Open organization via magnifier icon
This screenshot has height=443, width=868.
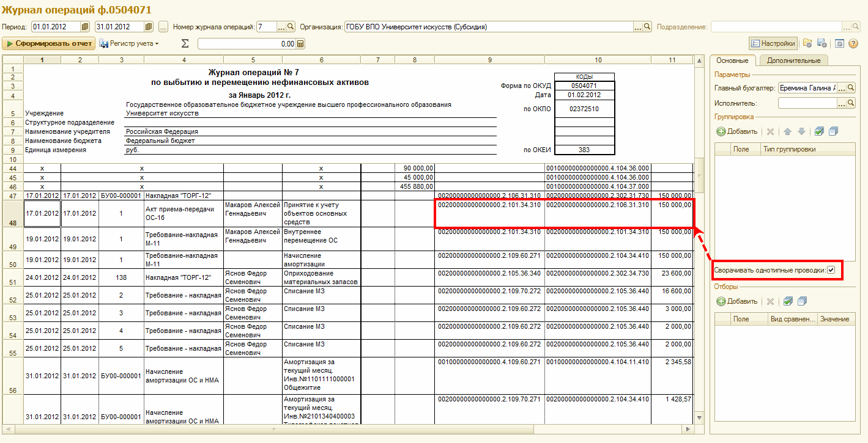[x=647, y=27]
